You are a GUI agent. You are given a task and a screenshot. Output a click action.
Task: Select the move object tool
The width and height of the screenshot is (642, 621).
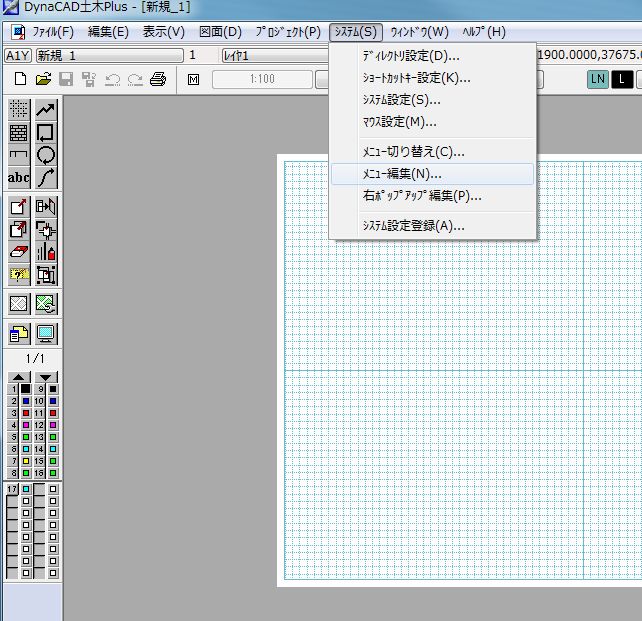coord(18,207)
